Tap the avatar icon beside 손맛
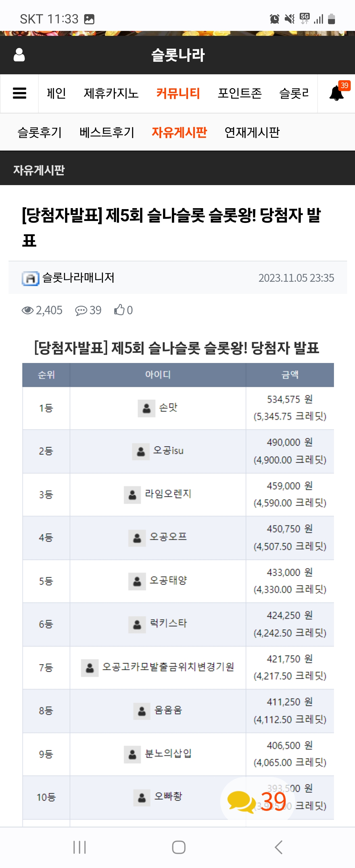Screen dimensions: 355x868 pyautogui.click(x=147, y=408)
